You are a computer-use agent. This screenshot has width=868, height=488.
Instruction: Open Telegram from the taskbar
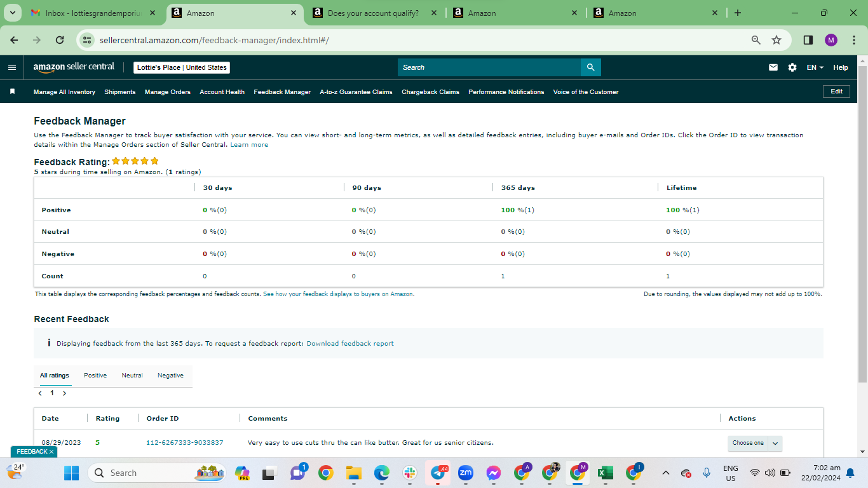tap(438, 473)
